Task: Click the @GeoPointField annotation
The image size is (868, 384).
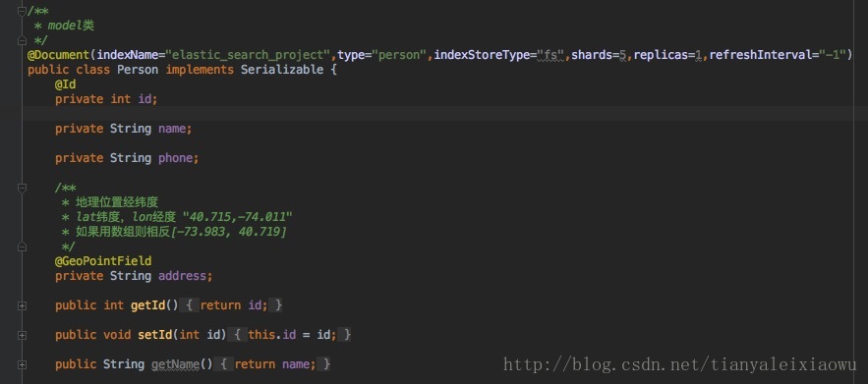Action: coord(103,261)
